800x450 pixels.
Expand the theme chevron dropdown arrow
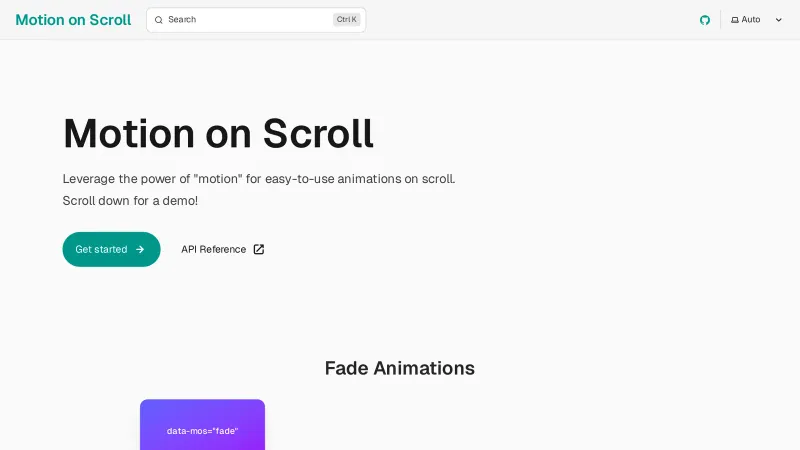tap(779, 20)
